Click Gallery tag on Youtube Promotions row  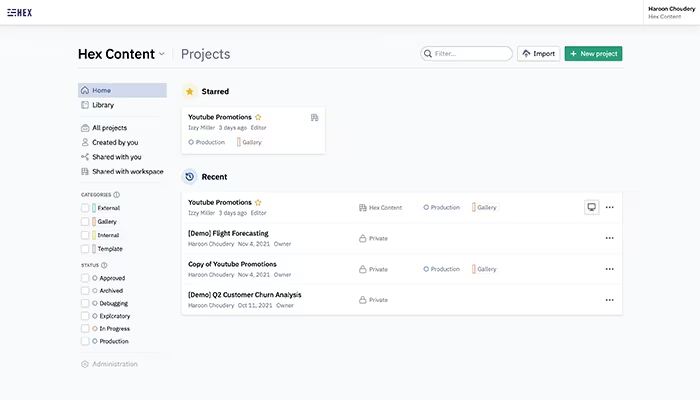click(x=484, y=208)
